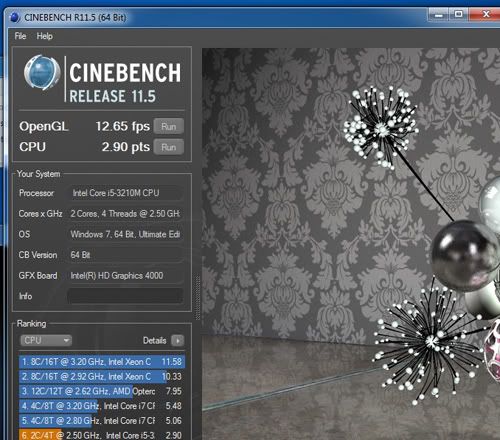Viewport: 500px width, 440px height.
Task: Click the Cinebench title bar app icon
Action: click(15, 17)
